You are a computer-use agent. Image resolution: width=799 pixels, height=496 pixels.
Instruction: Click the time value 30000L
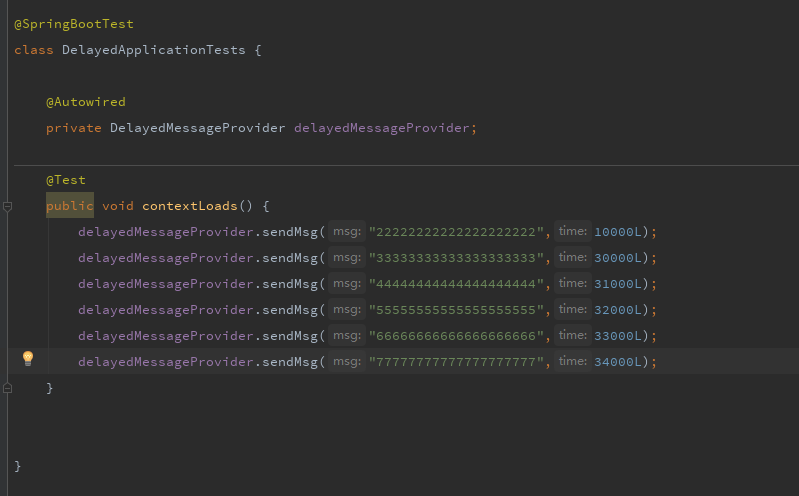pyautogui.click(x=618, y=258)
